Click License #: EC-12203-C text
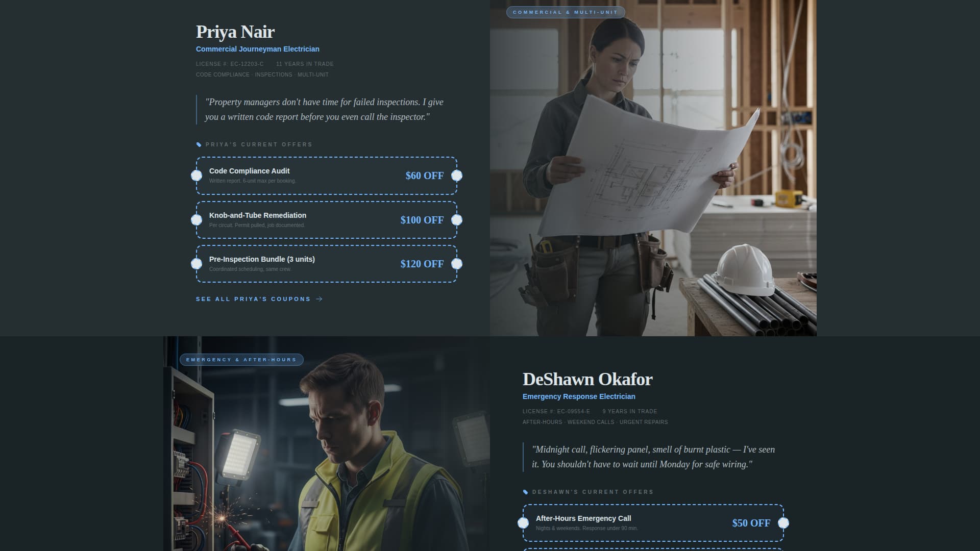The height and width of the screenshot is (551, 980). point(230,64)
